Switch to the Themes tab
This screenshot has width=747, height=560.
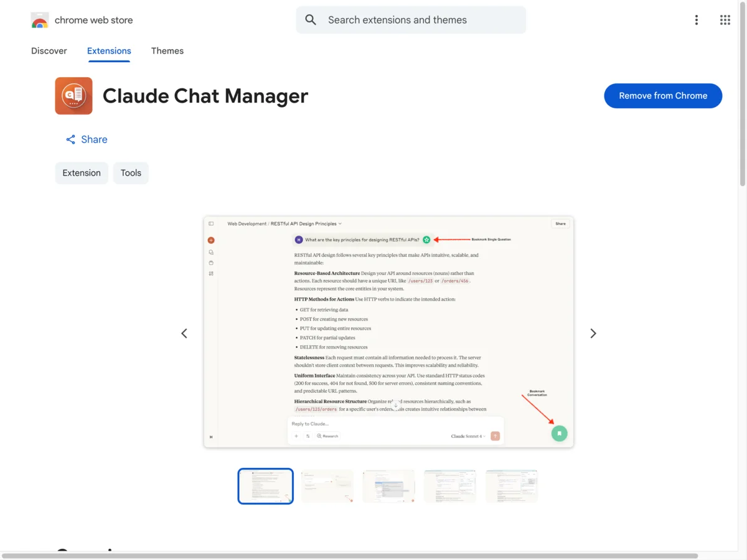coord(167,50)
